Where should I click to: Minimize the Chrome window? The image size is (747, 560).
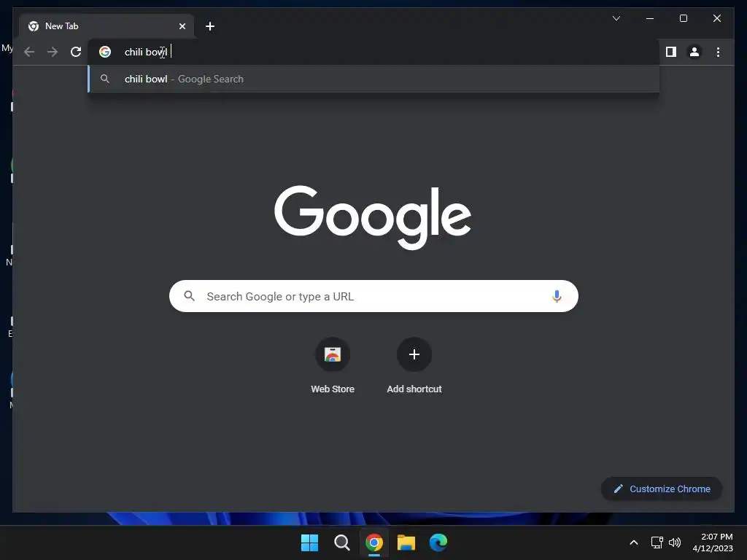coord(650,18)
